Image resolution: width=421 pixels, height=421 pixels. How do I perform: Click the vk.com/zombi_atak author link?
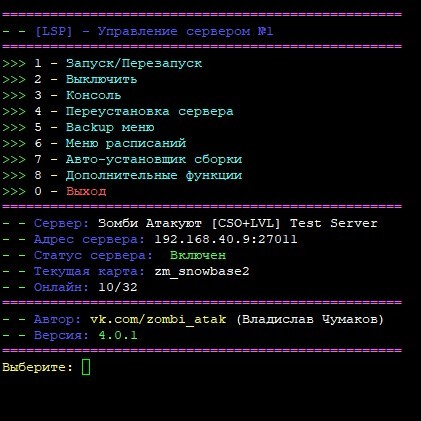point(158,319)
